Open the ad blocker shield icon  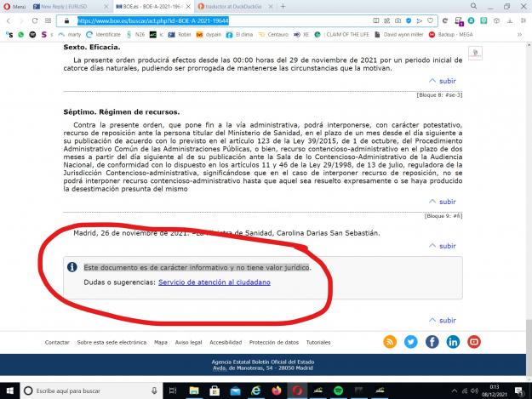click(409, 21)
